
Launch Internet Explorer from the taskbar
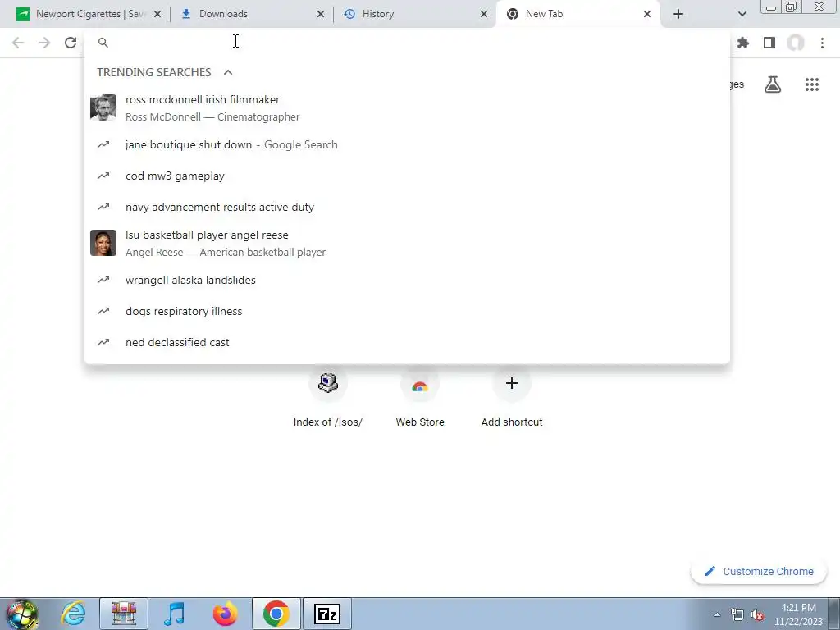point(73,614)
